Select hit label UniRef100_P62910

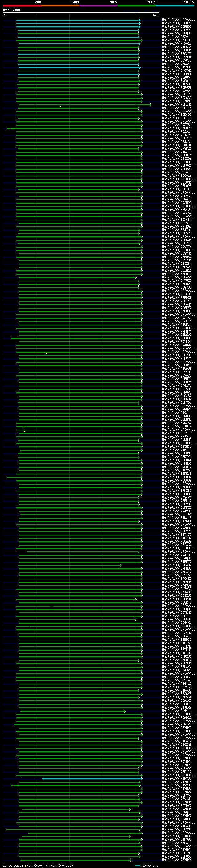(177, 132)
